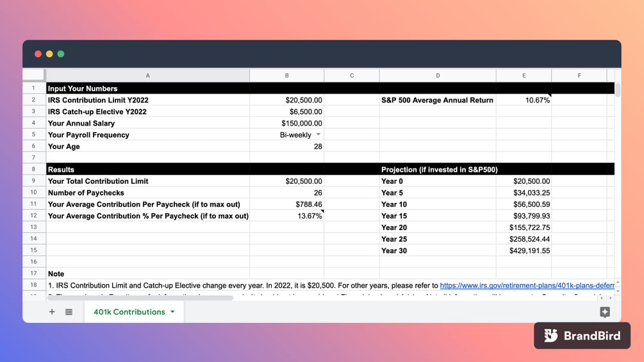Viewport: 644px width, 362px height.
Task: Select the 13.67% cell
Action: tap(286, 216)
